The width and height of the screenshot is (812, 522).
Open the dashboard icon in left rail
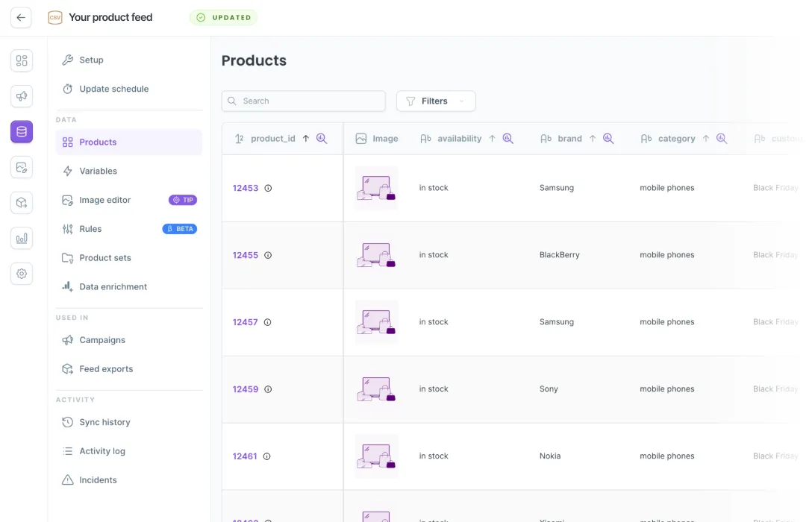coord(22,60)
